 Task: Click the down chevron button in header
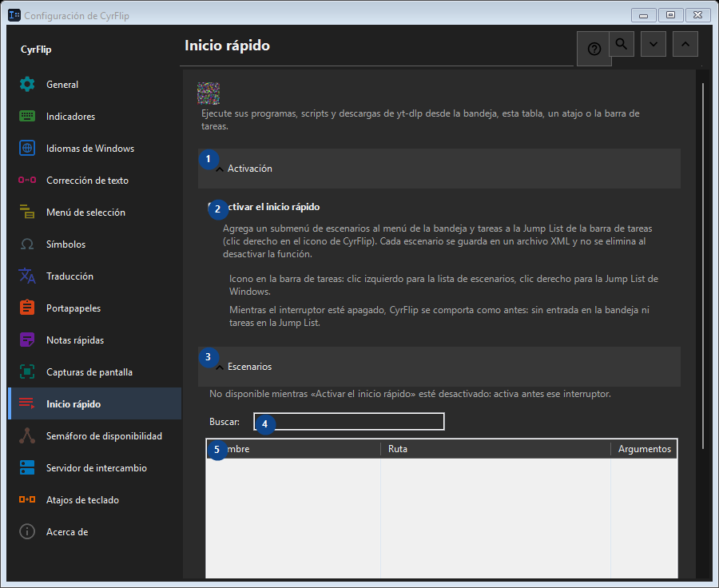point(653,44)
